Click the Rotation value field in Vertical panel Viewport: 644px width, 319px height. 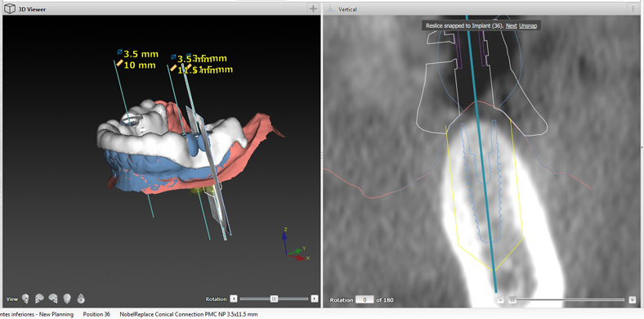364,300
